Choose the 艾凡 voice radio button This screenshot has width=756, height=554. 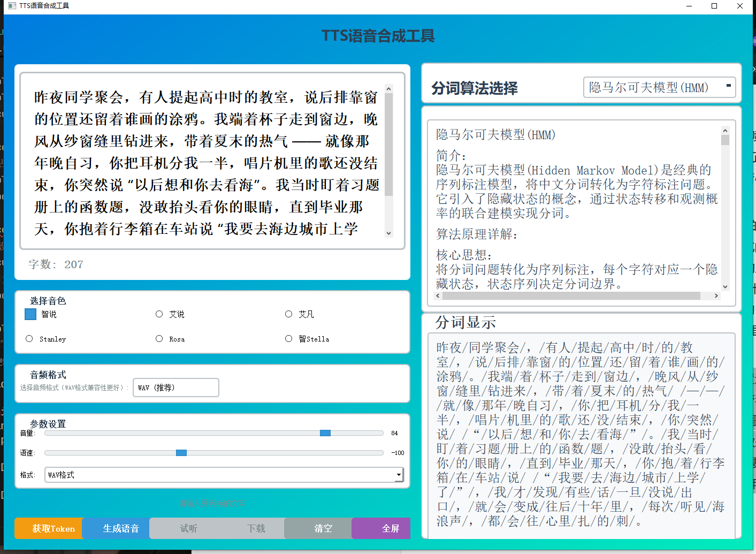point(289,314)
